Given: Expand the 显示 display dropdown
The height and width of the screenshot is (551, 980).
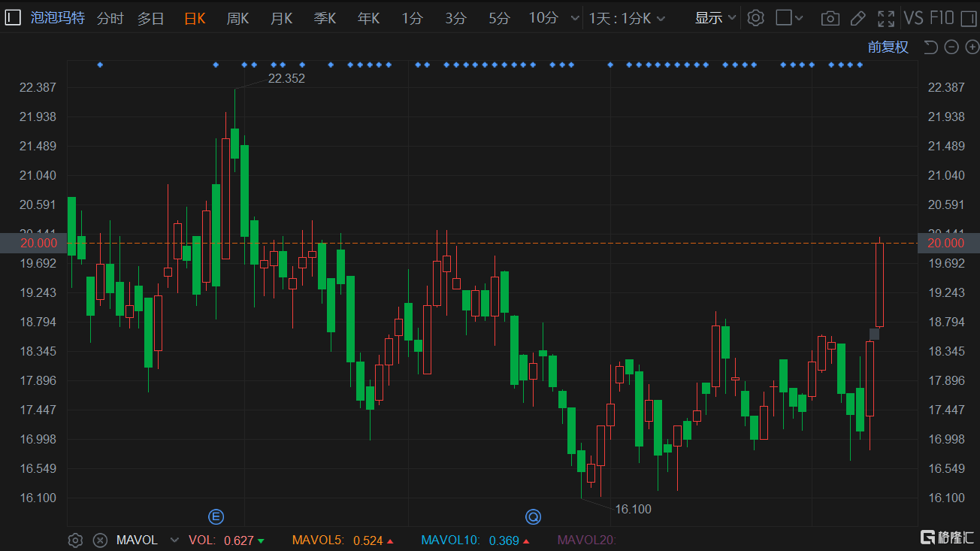Looking at the screenshot, I should 715,18.
